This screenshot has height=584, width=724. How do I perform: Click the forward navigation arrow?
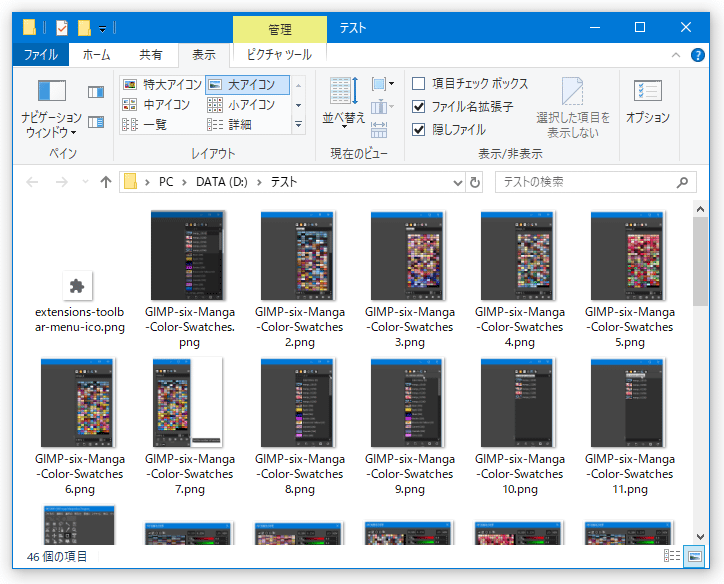coord(61,182)
